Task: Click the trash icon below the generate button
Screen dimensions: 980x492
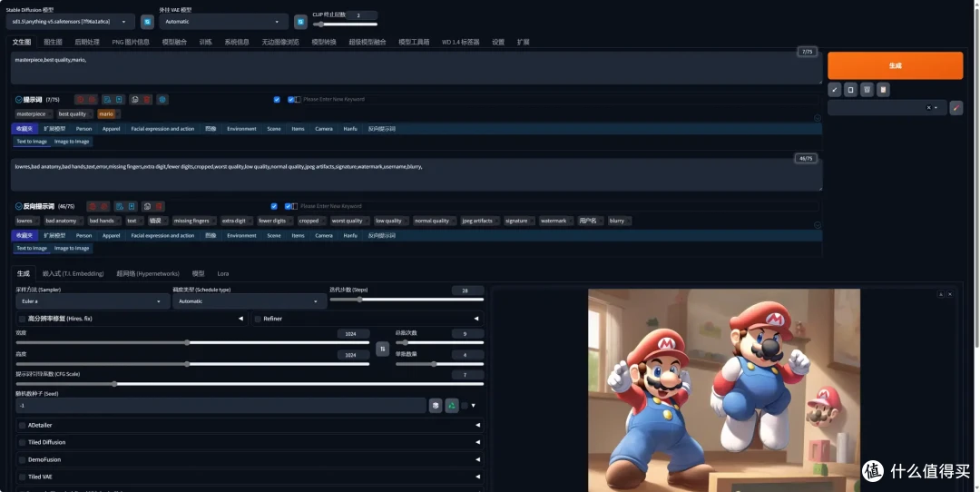Action: coord(867,89)
